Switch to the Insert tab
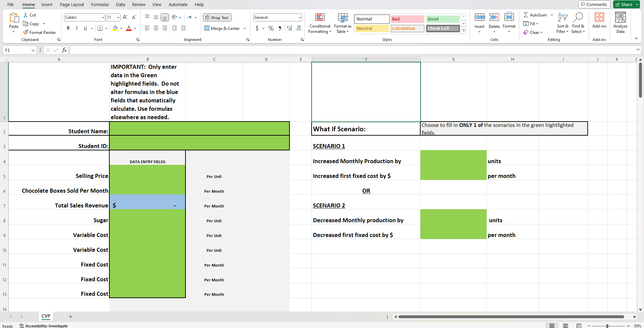This screenshot has width=644, height=328. pos(47,4)
